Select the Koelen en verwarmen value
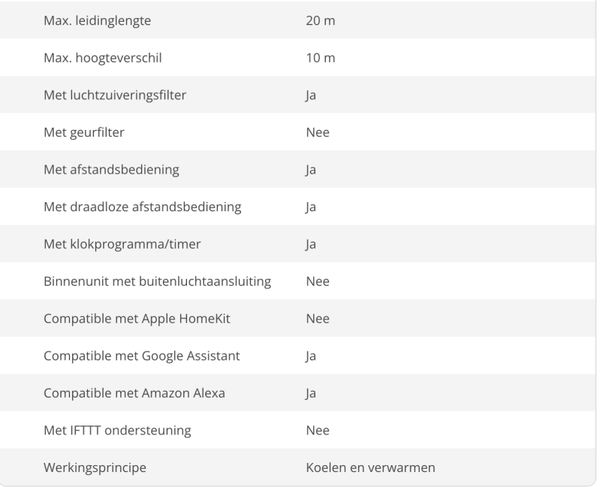600x487 pixels. [x=370, y=468]
